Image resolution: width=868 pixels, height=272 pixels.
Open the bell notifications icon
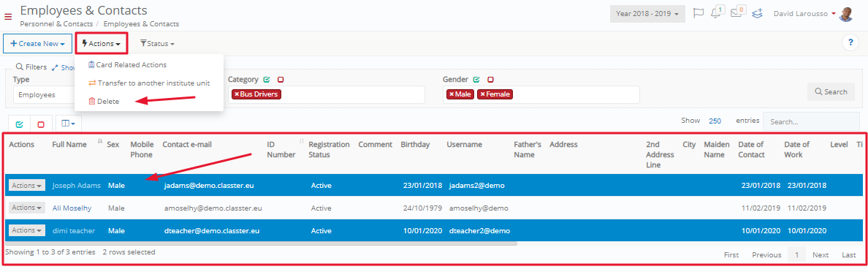(x=716, y=12)
